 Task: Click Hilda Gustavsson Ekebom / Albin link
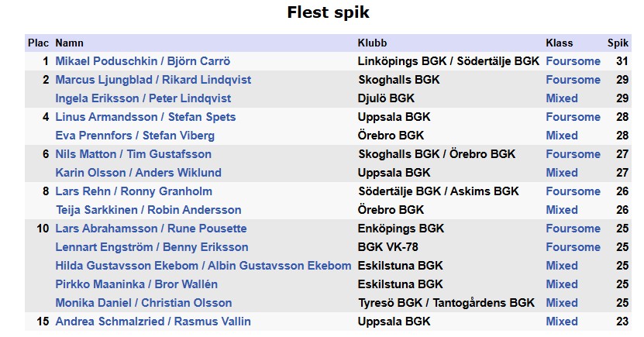click(203, 266)
